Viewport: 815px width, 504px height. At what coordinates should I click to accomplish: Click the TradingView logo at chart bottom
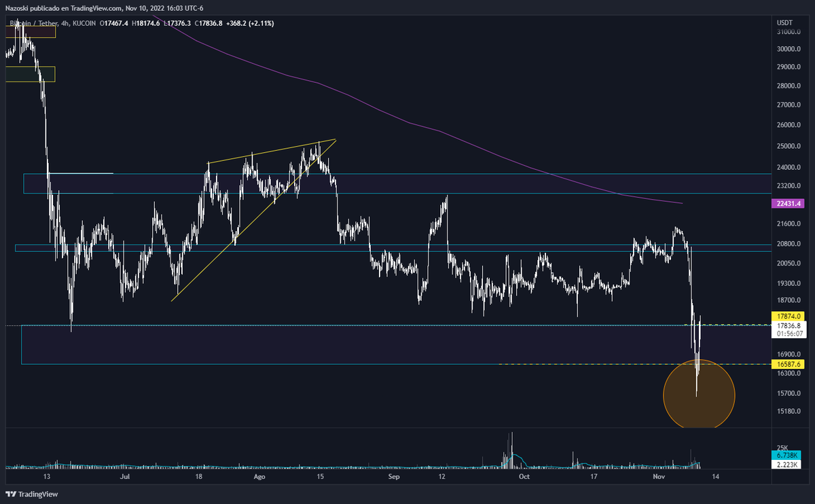pos(32,494)
